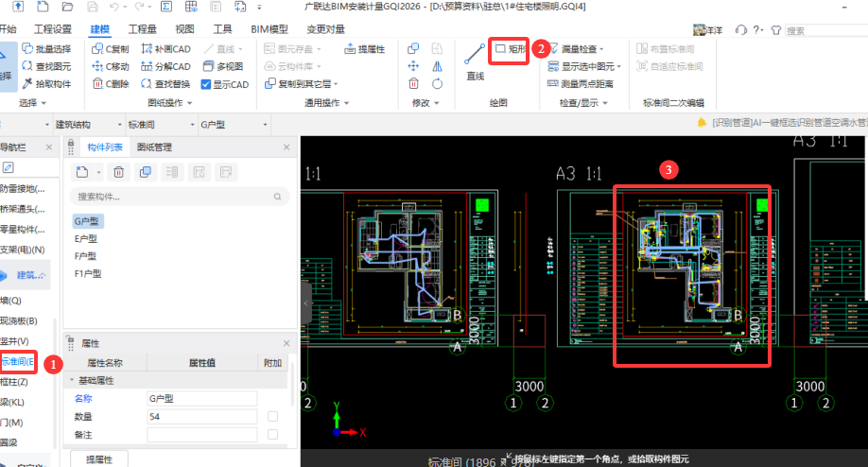Click the move icon in 修改 group
The width and height of the screenshot is (868, 467).
(x=413, y=66)
